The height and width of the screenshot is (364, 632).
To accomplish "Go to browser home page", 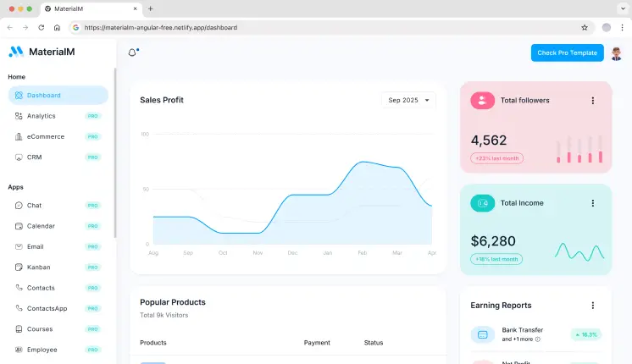I will coord(57,27).
